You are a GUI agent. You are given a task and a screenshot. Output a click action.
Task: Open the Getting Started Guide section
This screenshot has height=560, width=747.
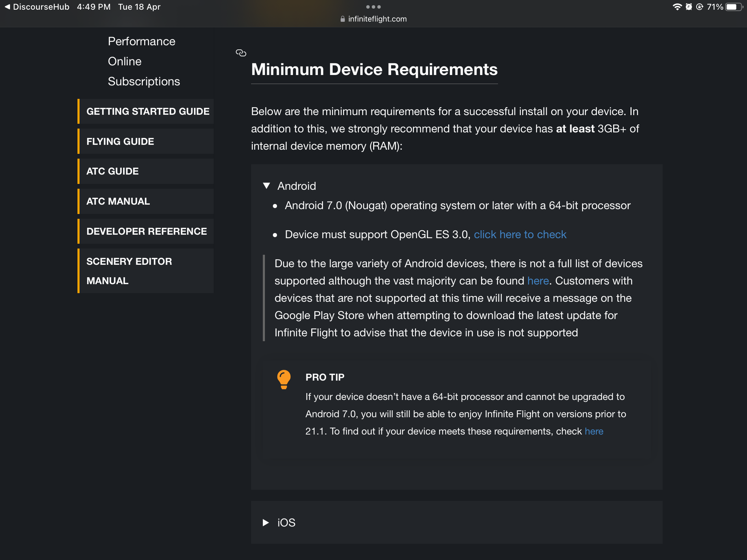click(148, 111)
